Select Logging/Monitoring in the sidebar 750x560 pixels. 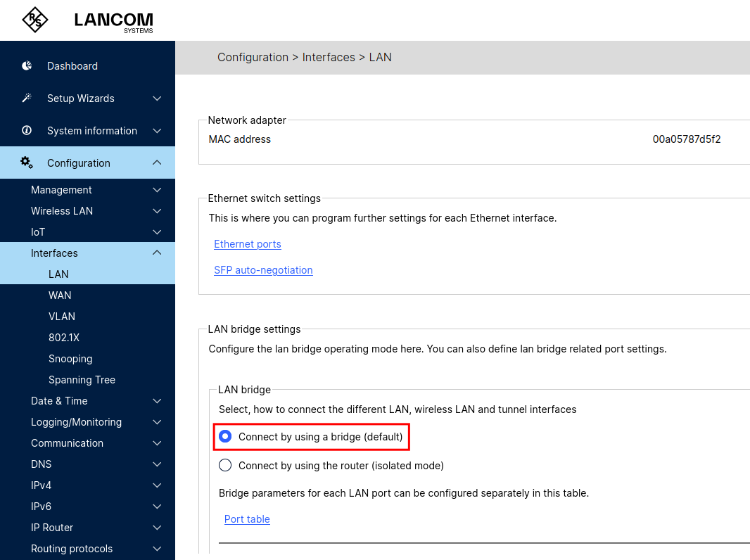click(x=76, y=422)
